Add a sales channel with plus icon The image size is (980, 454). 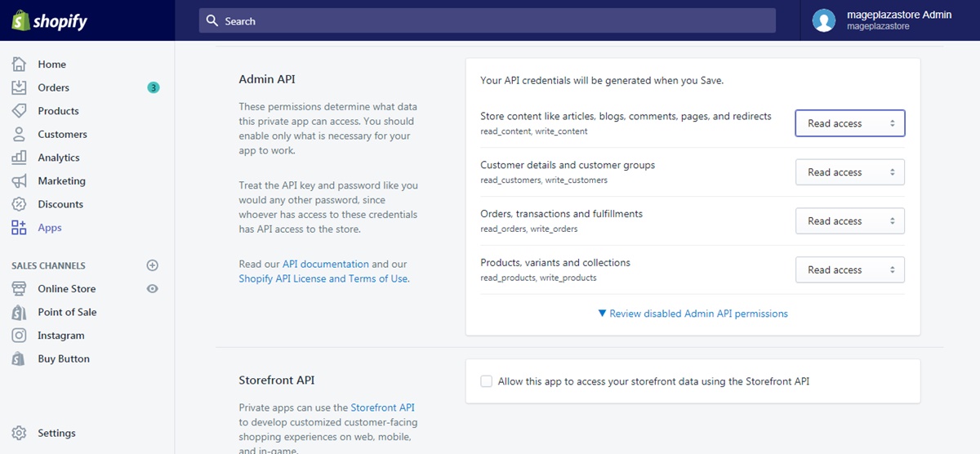[152, 265]
